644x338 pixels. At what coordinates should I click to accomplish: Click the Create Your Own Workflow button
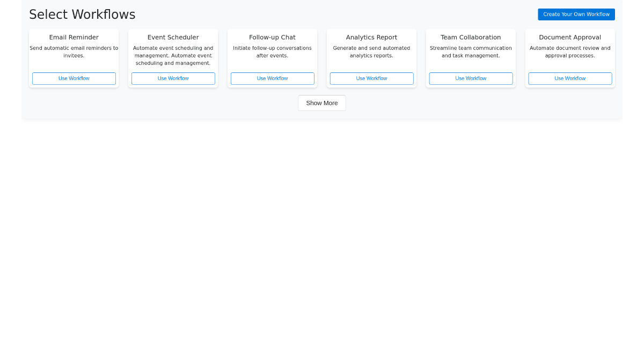click(576, 14)
